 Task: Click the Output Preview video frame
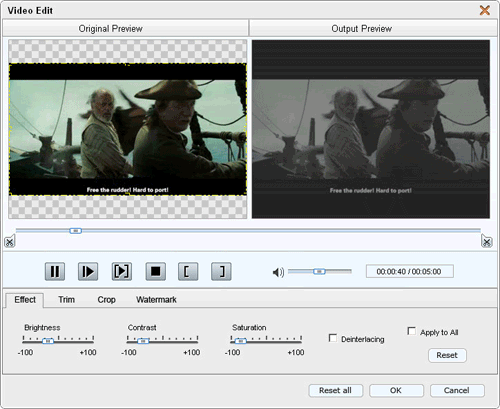pos(371,129)
